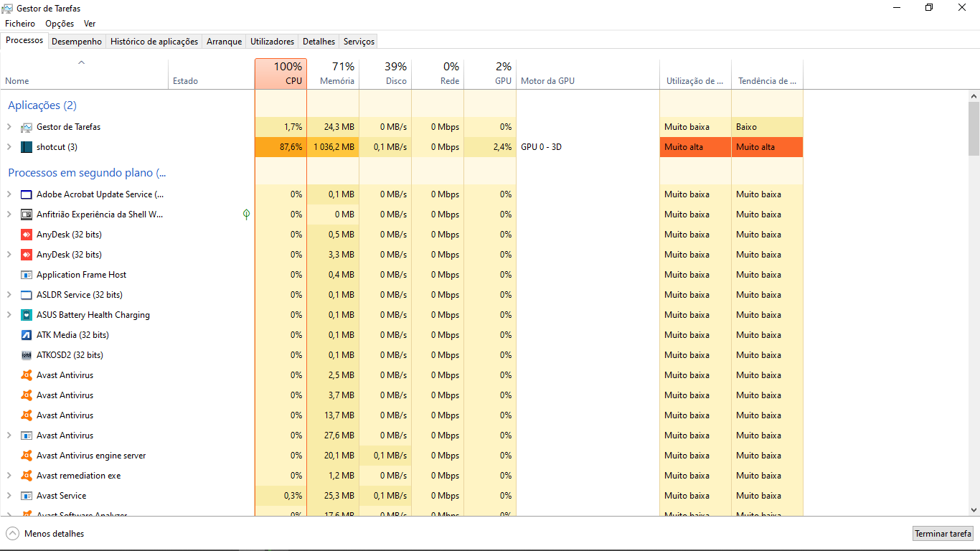
Task: Sort by the Nome column header
Action: coord(84,74)
